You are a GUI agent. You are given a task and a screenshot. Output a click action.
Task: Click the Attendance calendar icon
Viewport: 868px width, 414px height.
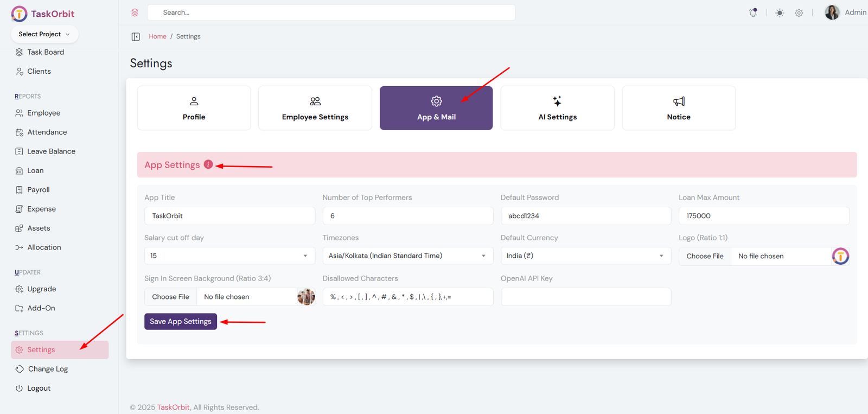click(x=20, y=132)
